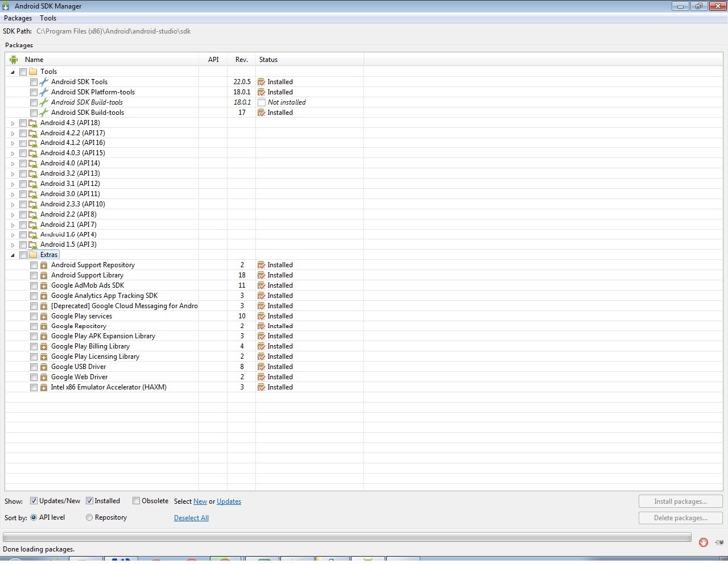Expand the Android 2.2 (API 8) node

[13, 215]
